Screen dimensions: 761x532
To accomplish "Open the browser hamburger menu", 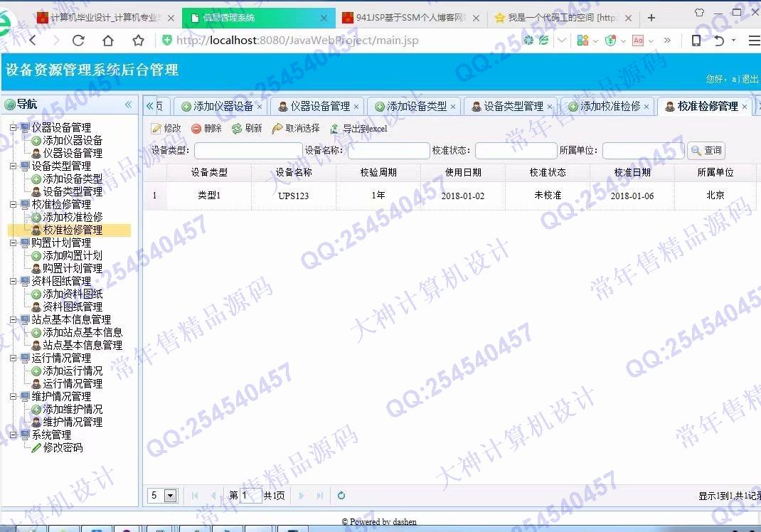I will pos(754,41).
